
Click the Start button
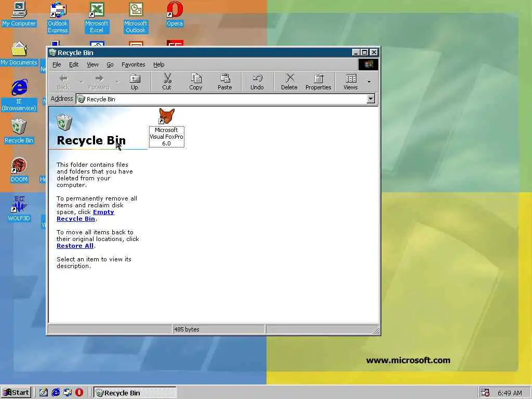click(16, 393)
